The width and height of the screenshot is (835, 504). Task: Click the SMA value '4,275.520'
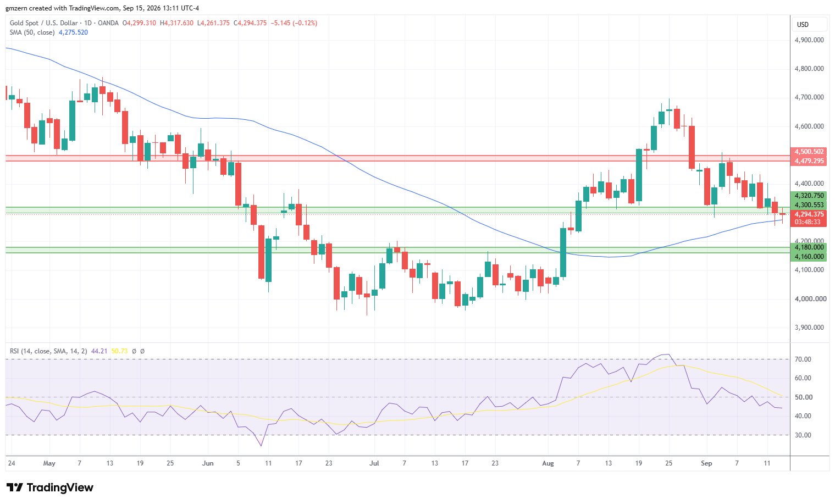coord(73,32)
